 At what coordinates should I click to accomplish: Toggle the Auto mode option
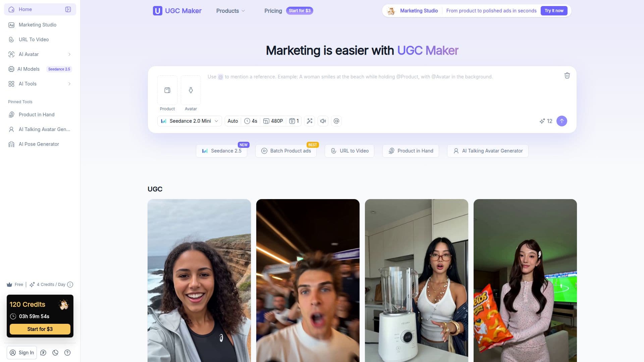tap(233, 121)
